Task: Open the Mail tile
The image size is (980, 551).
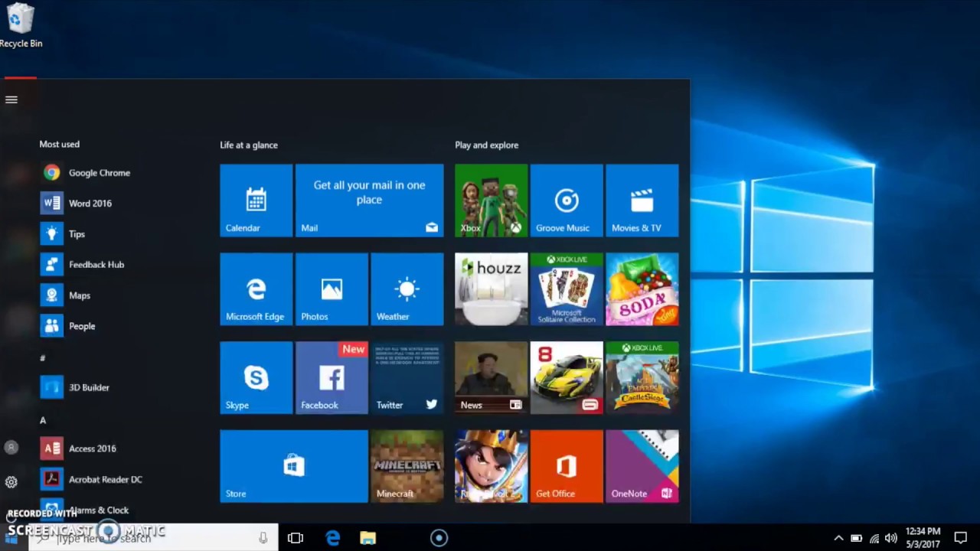Action: coord(369,201)
